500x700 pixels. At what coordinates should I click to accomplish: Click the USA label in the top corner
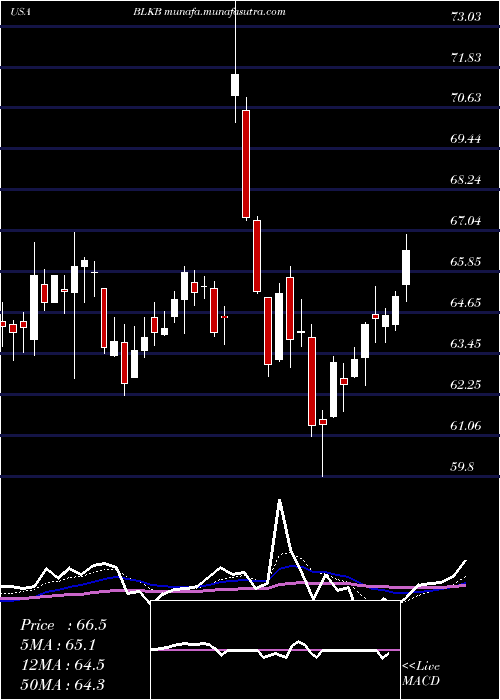[x=20, y=12]
